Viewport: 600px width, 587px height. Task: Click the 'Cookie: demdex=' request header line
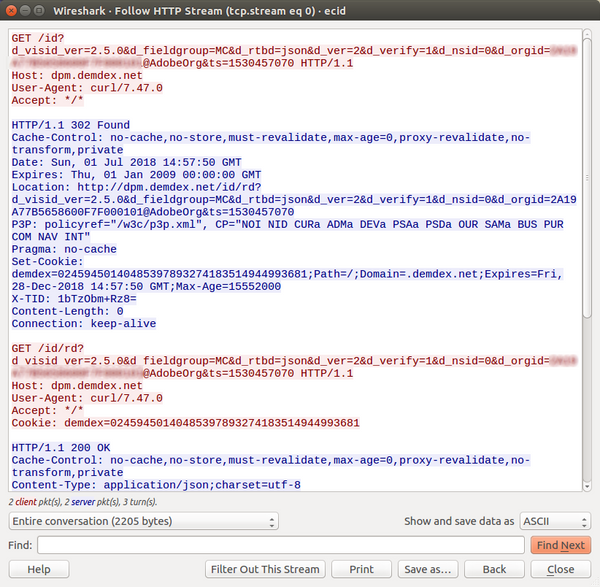pos(186,423)
